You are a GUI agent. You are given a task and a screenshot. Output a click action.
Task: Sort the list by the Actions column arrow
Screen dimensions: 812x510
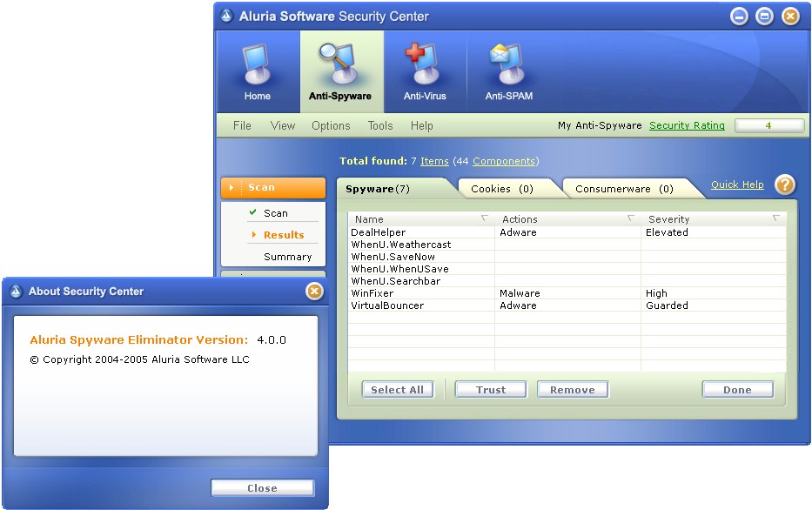(631, 218)
